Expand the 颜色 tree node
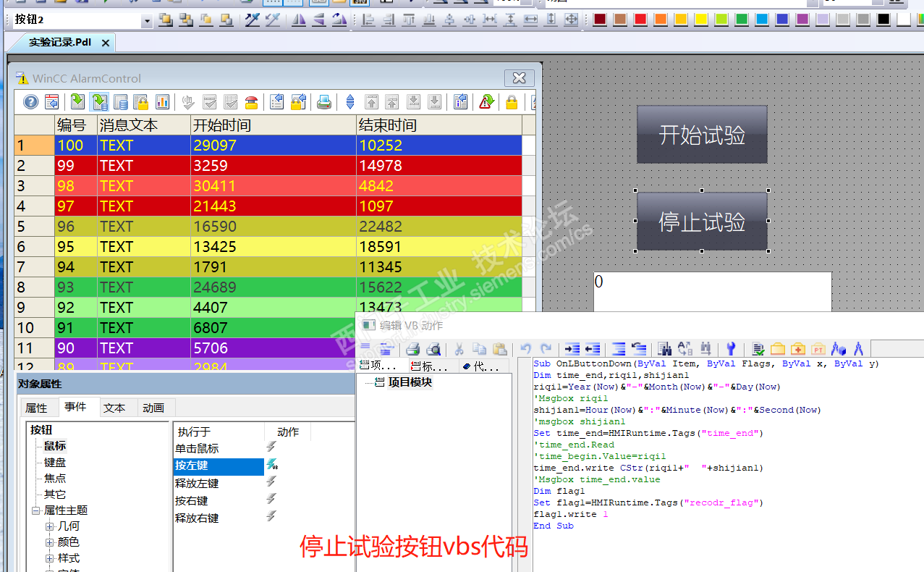 click(x=49, y=542)
